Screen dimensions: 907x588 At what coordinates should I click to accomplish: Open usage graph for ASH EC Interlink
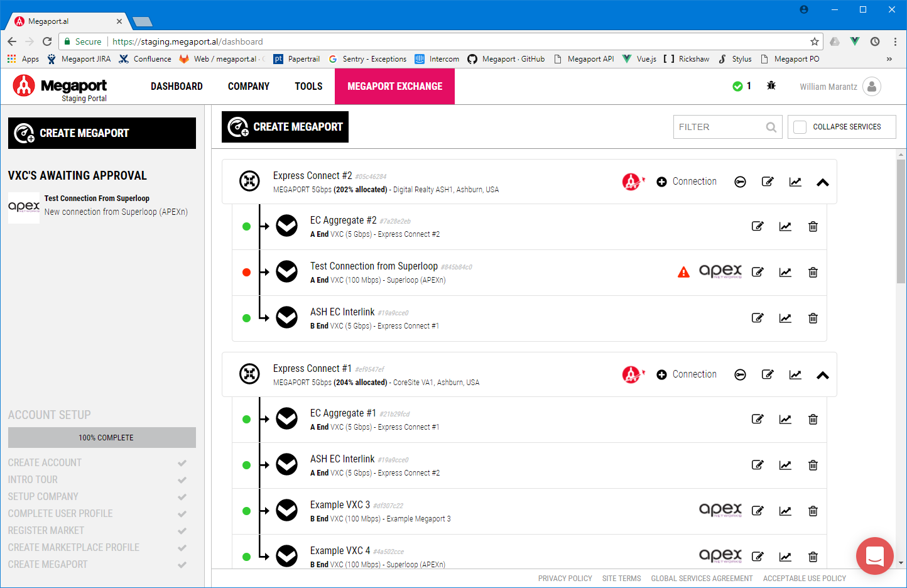[x=785, y=318]
